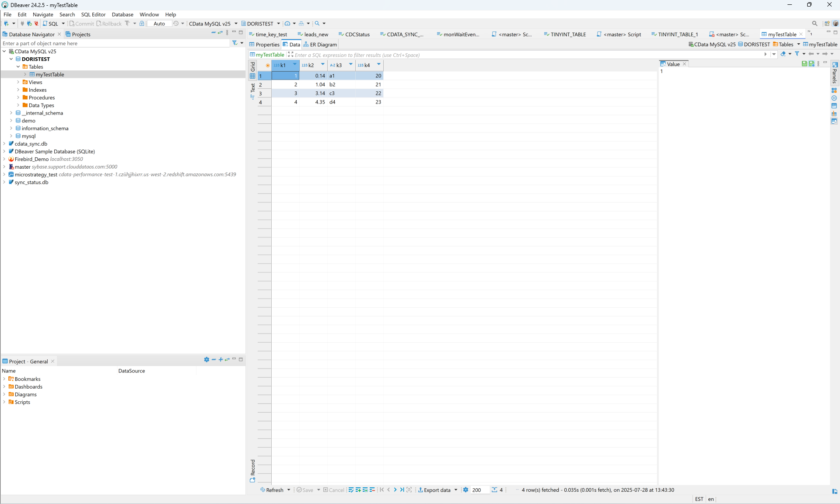This screenshot has height=504, width=840.
Task: Click the search icon in the top-right toolbar
Action: 815,24
